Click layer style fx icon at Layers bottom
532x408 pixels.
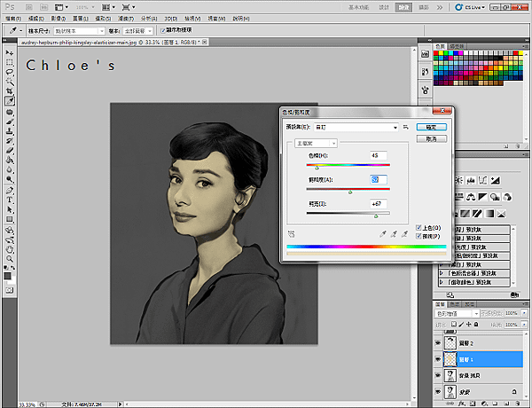pyautogui.click(x=461, y=404)
